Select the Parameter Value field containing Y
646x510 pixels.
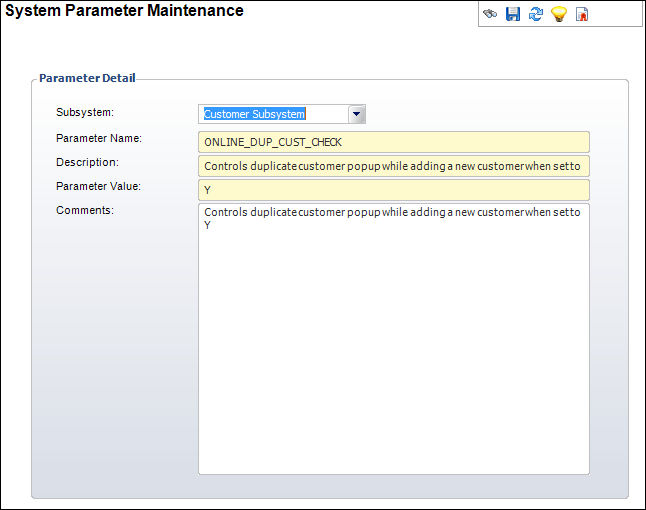(x=394, y=190)
